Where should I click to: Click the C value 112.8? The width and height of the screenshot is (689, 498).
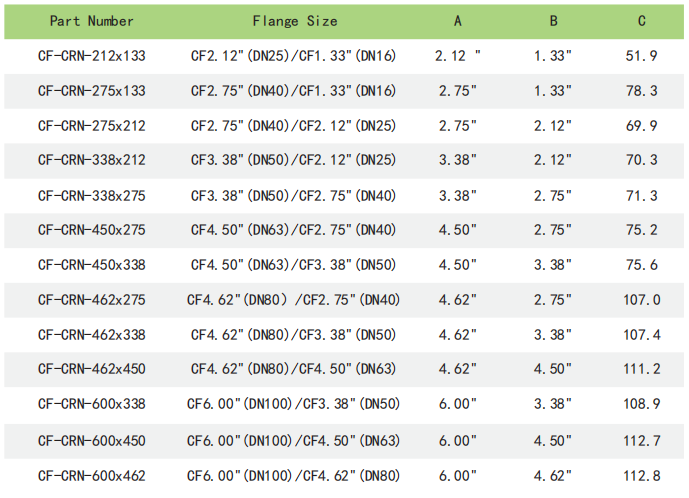coord(641,474)
